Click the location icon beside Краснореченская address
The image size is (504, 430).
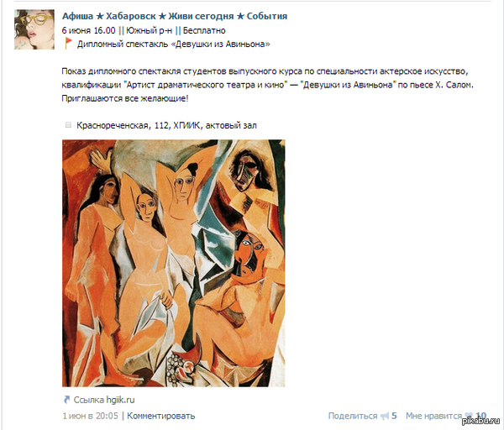[x=68, y=125]
